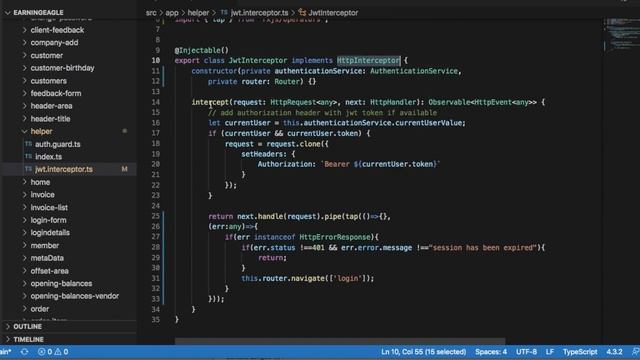Click the app breadcrumb
Viewport: 640px width, 360px height.
click(172, 13)
